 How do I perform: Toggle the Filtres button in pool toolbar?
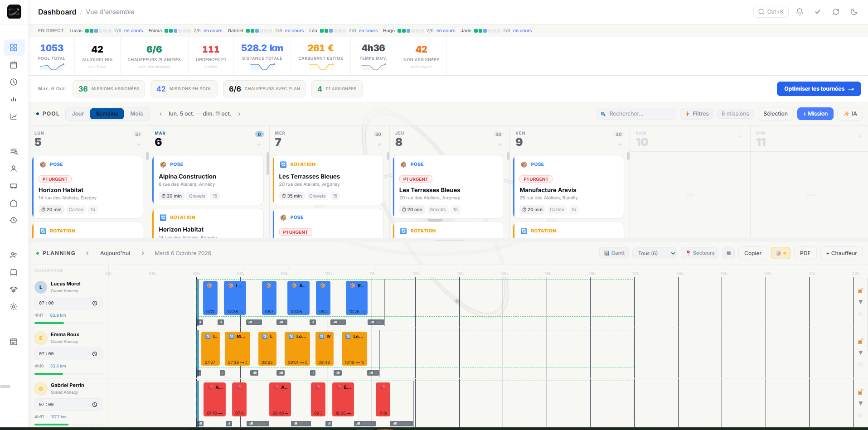tap(697, 114)
